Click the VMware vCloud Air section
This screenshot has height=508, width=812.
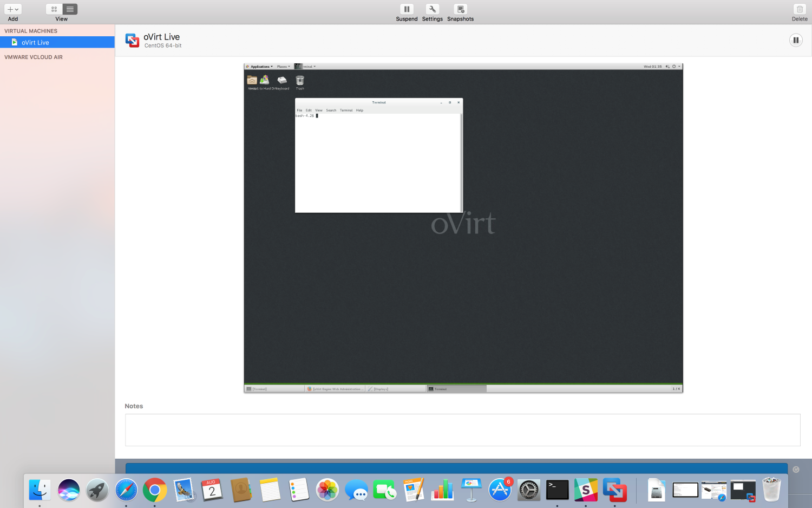pyautogui.click(x=34, y=57)
